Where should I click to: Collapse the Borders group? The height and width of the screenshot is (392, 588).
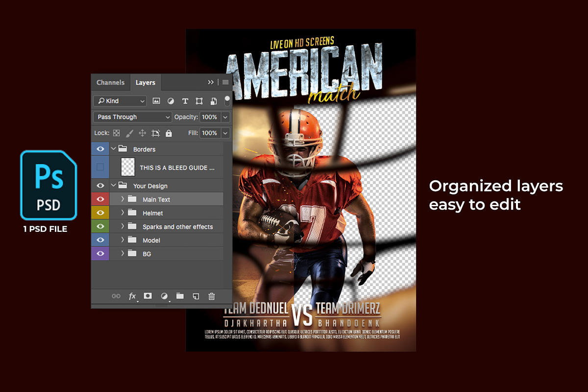click(x=114, y=149)
